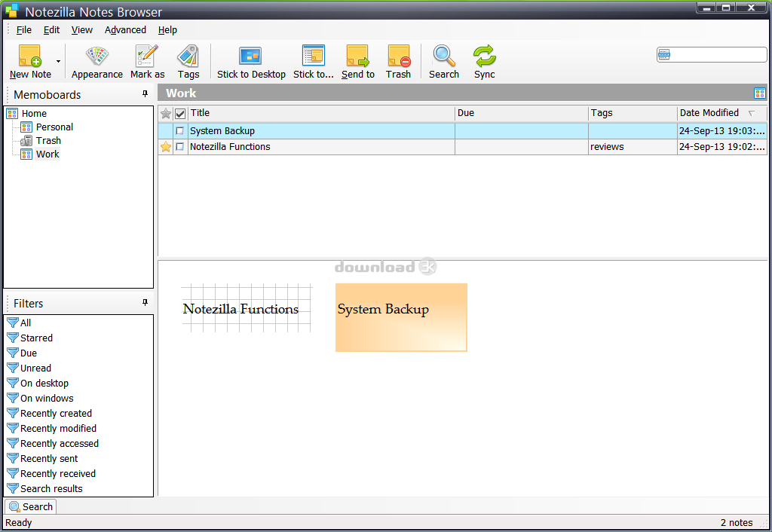Screen dimensions: 772x532
Task: Click the Sync icon
Action: click(485, 56)
